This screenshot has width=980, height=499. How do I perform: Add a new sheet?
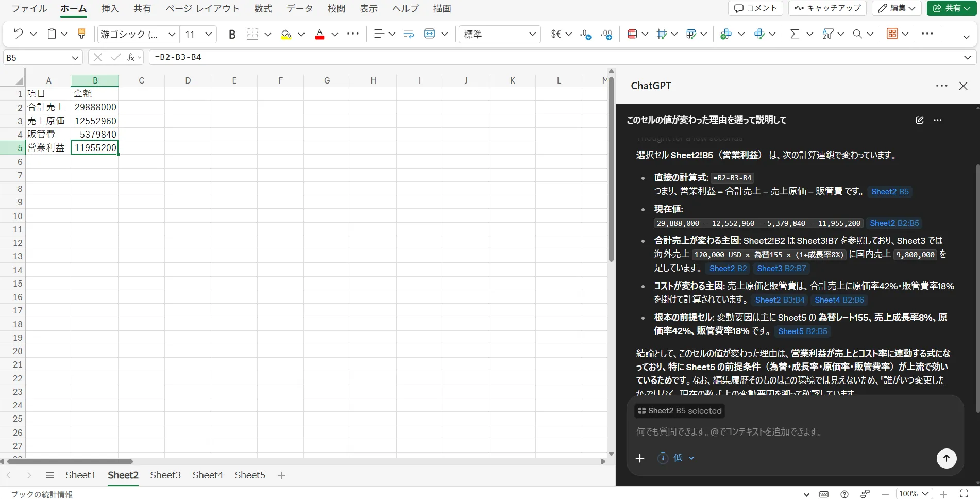pyautogui.click(x=281, y=475)
